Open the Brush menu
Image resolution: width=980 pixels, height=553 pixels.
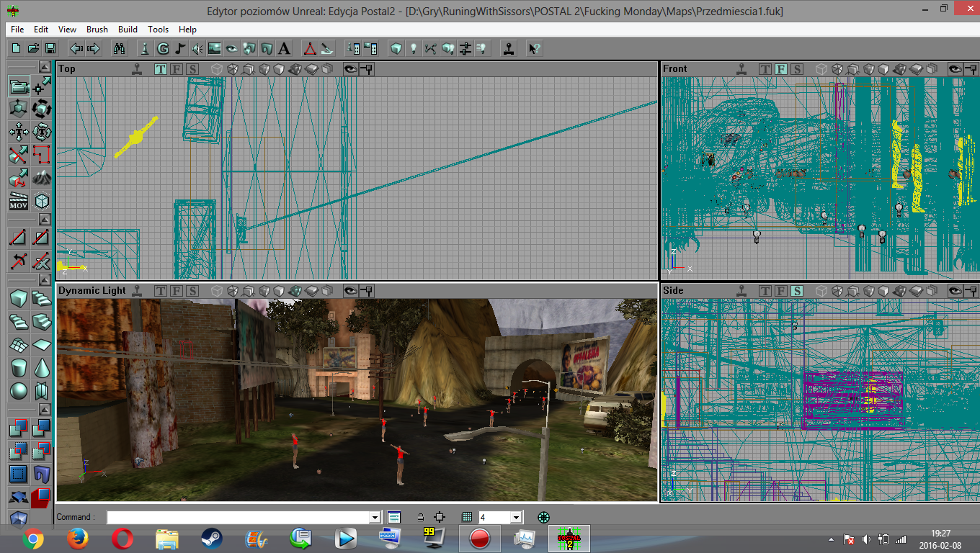[x=97, y=30]
